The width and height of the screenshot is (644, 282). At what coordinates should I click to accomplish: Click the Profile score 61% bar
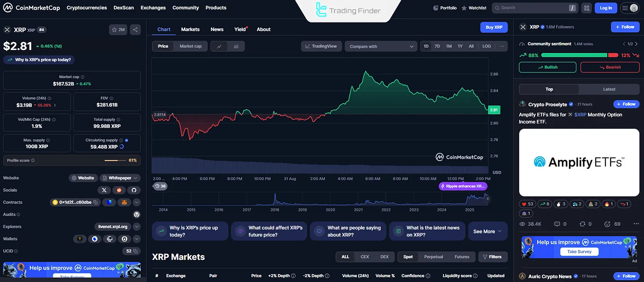72,160
